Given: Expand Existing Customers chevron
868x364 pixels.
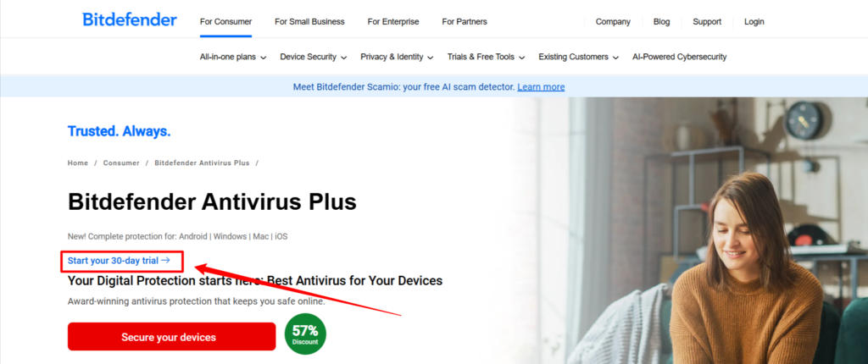Looking at the screenshot, I should (616, 58).
